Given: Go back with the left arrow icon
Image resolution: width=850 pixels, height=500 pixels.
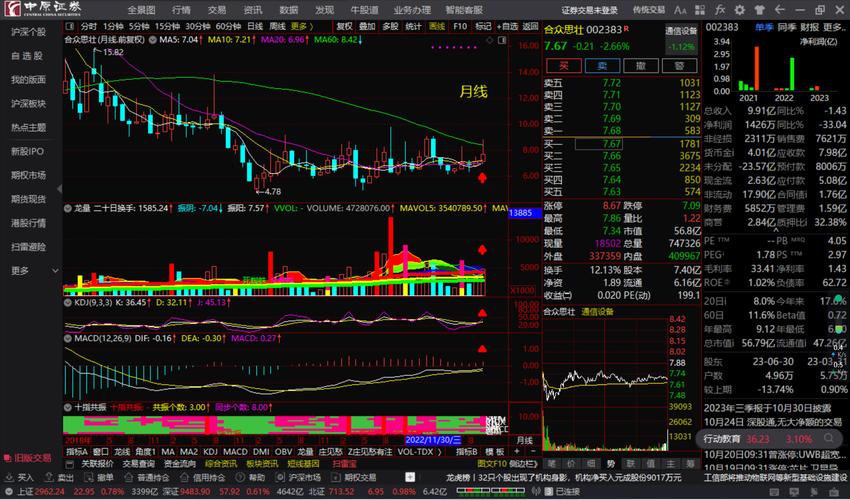Looking at the screenshot, I should tap(780, 10).
